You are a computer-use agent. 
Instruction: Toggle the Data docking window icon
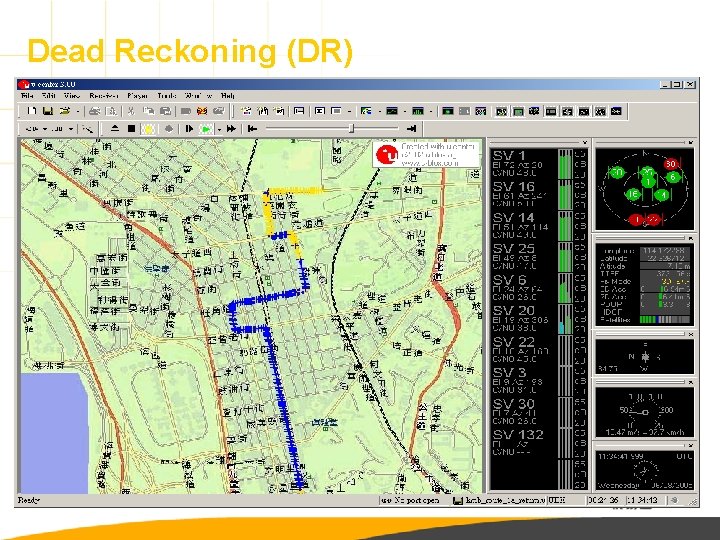point(551,111)
